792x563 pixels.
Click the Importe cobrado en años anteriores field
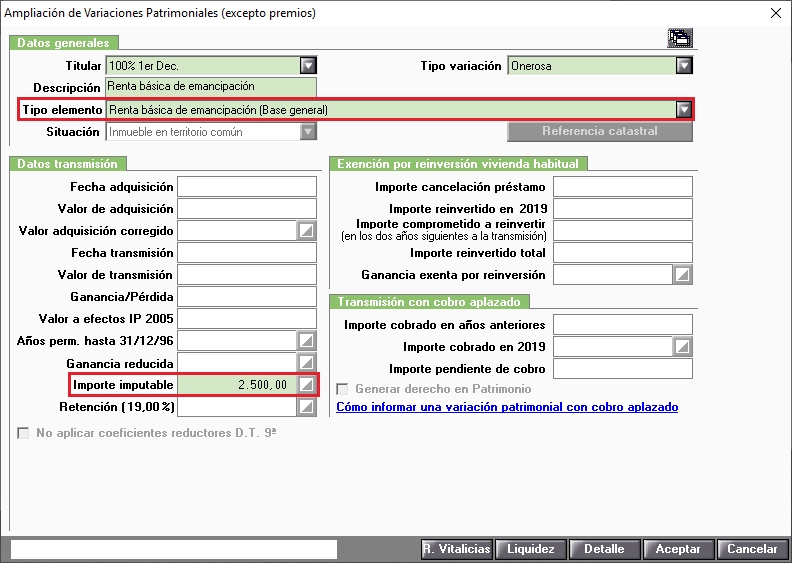tap(623, 325)
